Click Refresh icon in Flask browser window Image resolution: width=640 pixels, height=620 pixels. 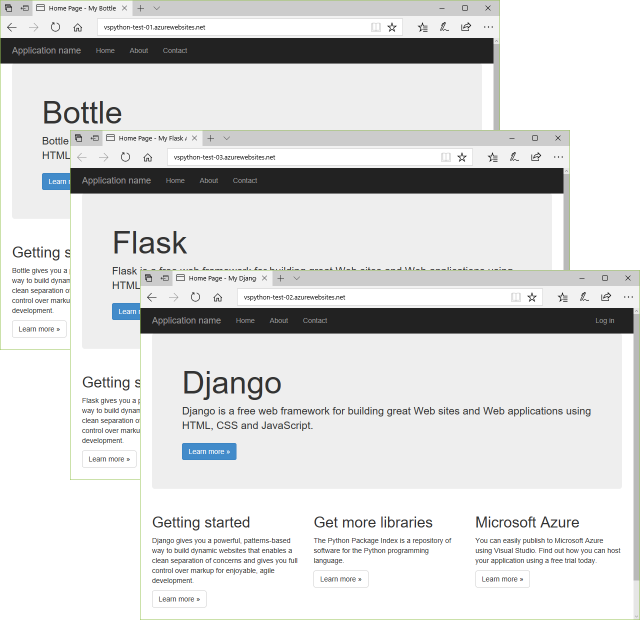125,157
